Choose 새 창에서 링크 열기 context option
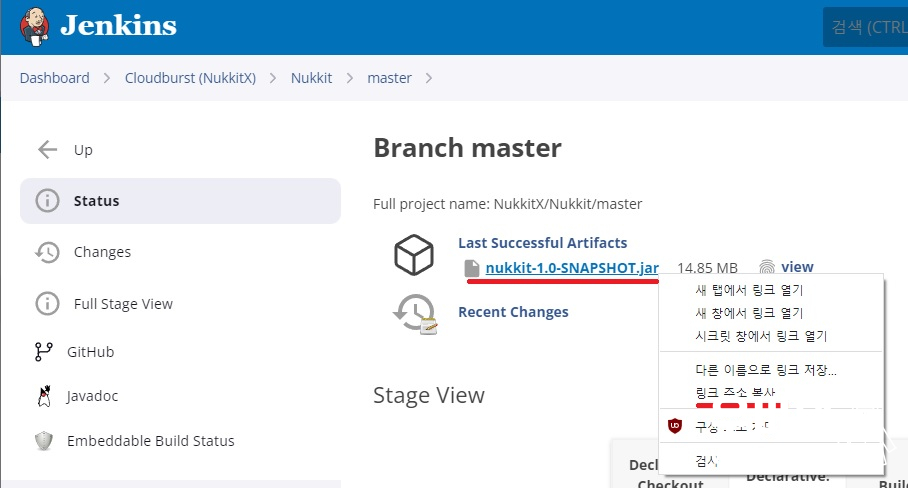Viewport: 908px width, 488px height. (x=771, y=313)
